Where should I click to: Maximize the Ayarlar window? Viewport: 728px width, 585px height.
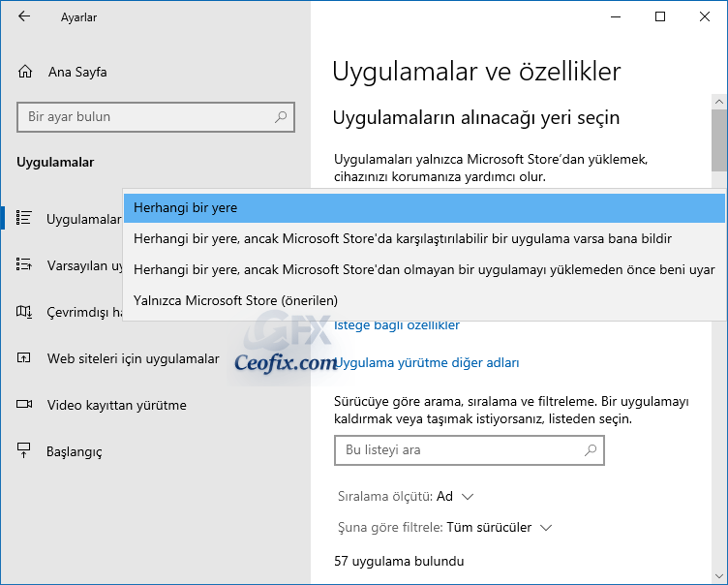click(660, 16)
